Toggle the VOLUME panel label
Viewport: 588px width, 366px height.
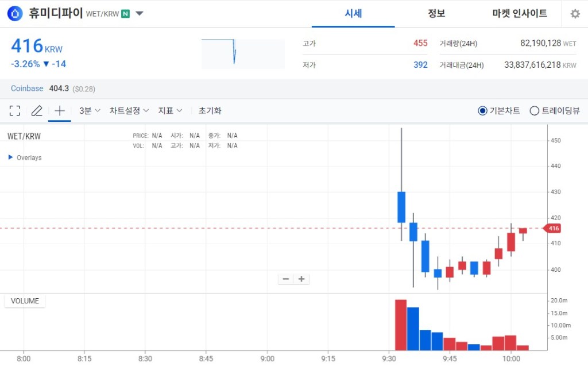24,300
